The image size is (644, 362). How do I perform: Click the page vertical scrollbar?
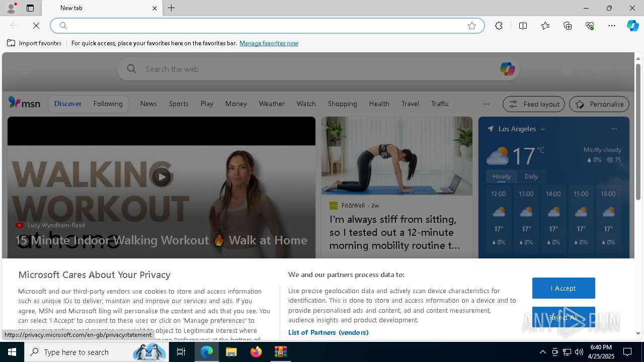click(638, 132)
